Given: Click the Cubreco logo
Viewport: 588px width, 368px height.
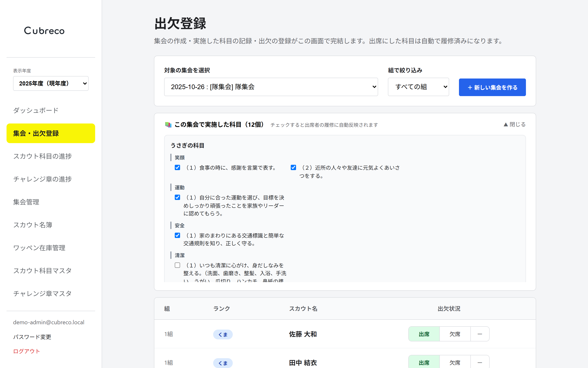Looking at the screenshot, I should click(x=44, y=31).
